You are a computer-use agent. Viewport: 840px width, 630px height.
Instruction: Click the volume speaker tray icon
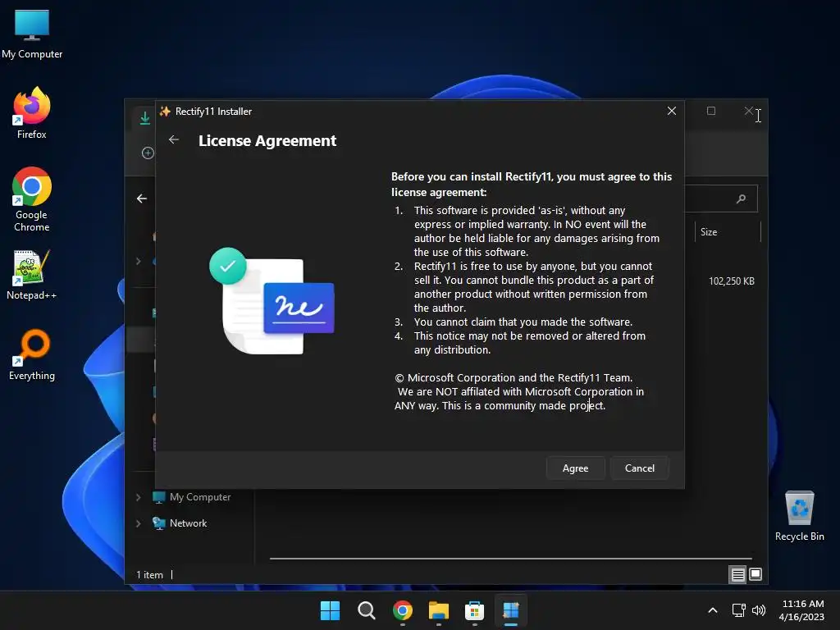tap(759, 610)
